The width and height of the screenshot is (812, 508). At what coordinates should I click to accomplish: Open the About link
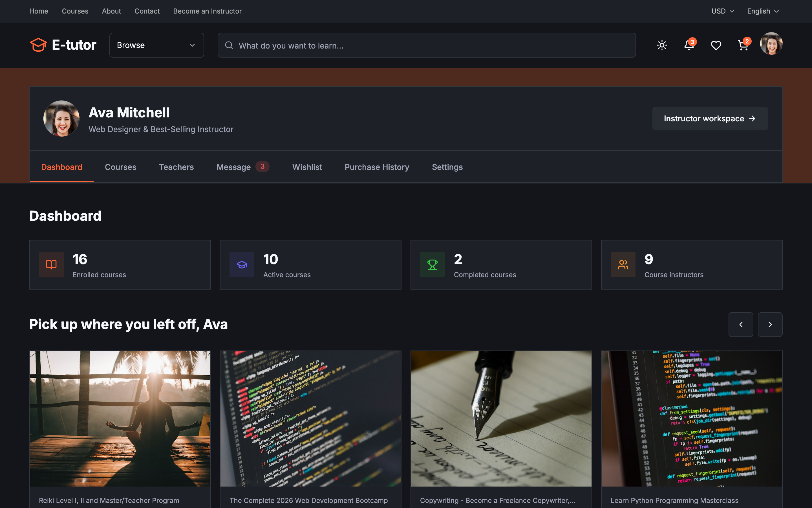click(111, 11)
